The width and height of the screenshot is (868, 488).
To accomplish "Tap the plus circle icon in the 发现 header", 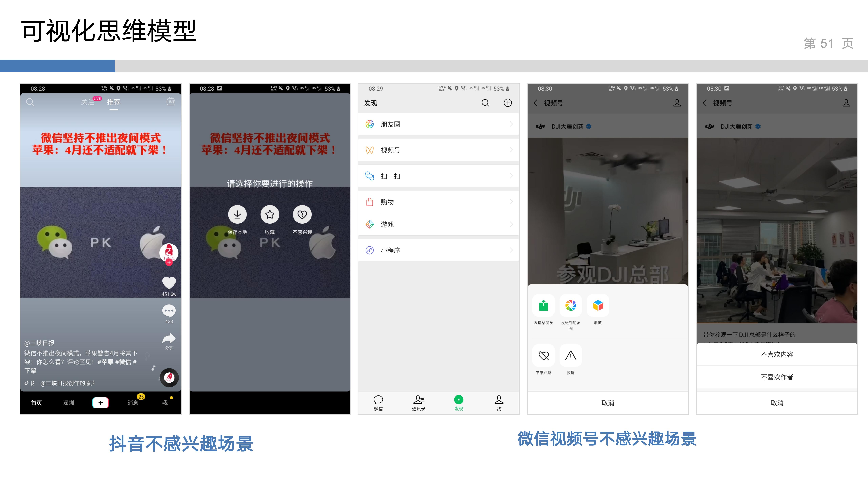I will (508, 103).
